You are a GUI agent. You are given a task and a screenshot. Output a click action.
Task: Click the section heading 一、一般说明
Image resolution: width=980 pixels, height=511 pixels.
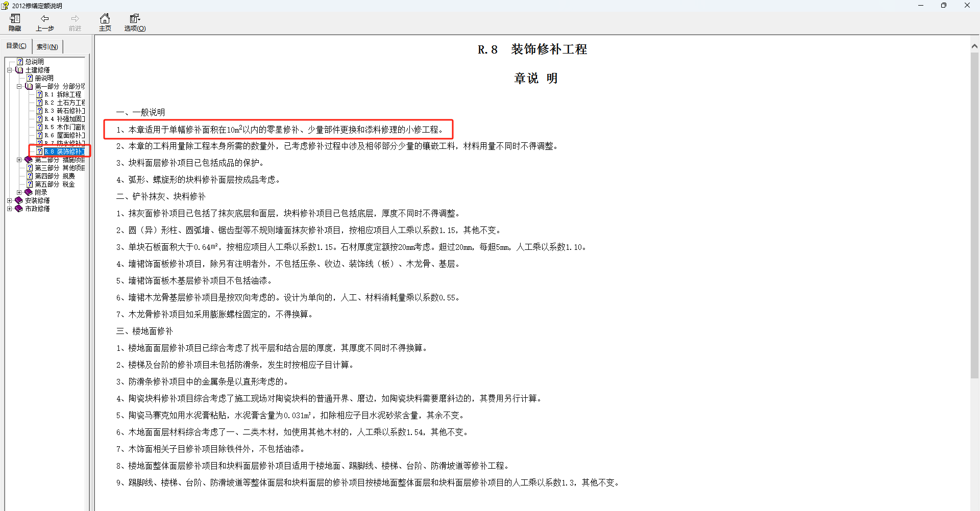(140, 112)
